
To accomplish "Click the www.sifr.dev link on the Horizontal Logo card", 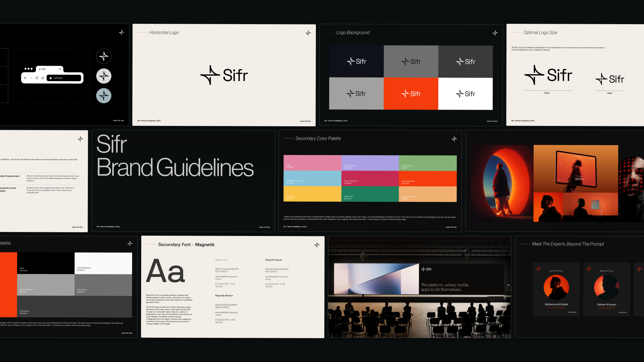I will click(305, 121).
